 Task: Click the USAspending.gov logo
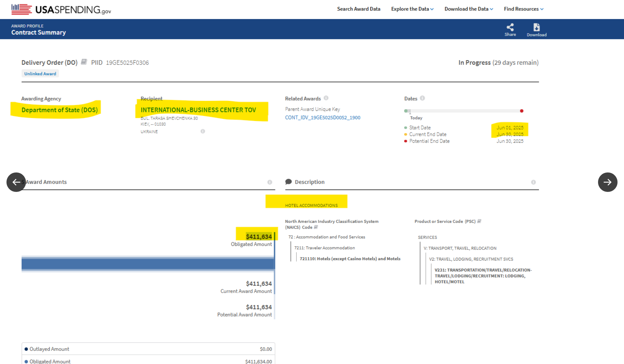point(61,9)
